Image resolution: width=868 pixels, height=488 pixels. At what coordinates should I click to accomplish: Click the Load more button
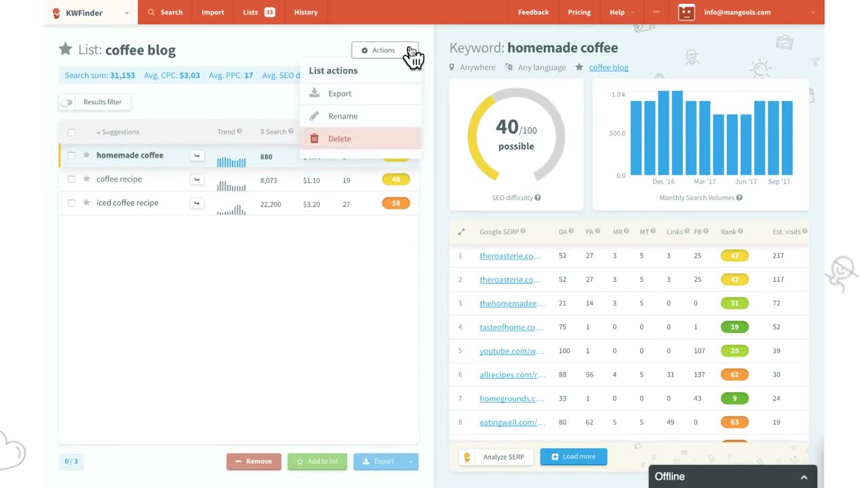pyautogui.click(x=574, y=457)
